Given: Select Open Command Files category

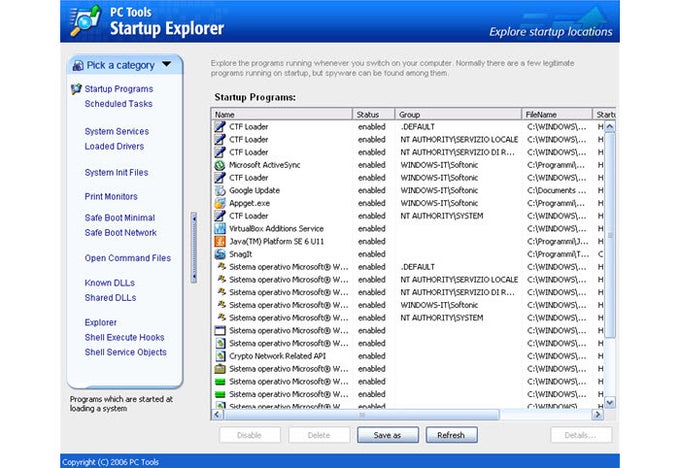Looking at the screenshot, I should tap(128, 258).
